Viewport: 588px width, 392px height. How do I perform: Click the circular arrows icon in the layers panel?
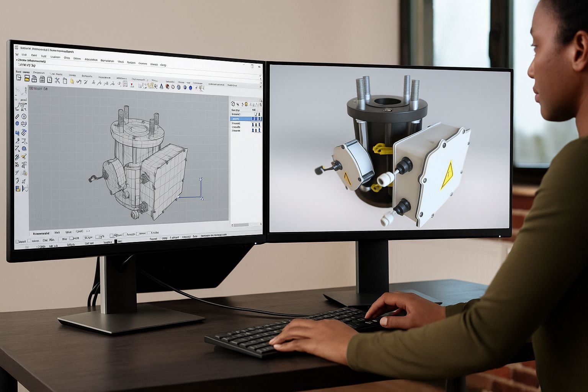(233, 104)
